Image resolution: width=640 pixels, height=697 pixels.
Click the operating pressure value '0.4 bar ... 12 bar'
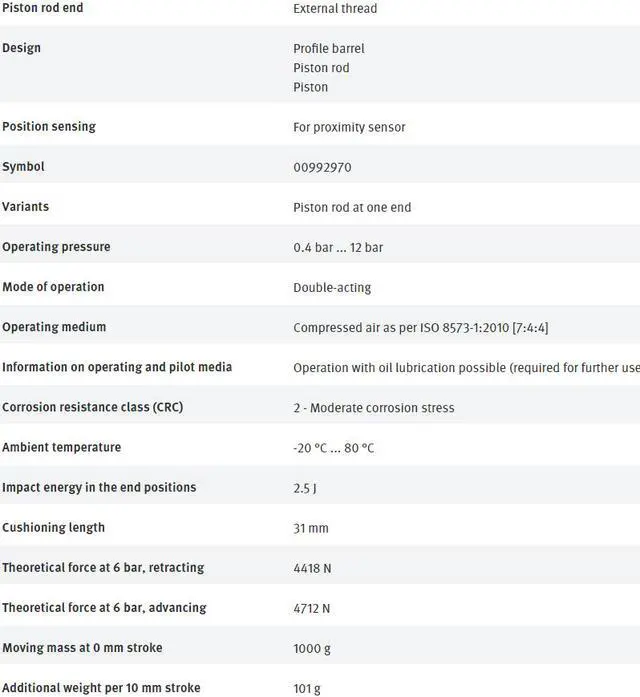(338, 248)
